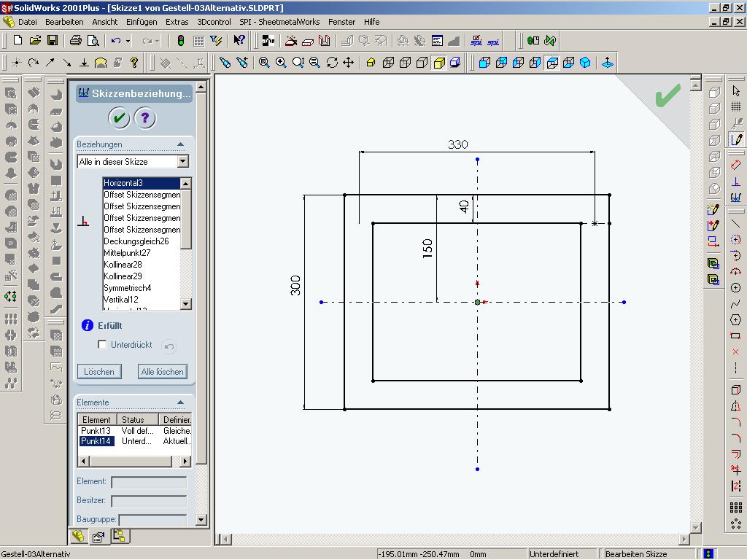Viewport: 747px width, 560px height.
Task: Collapse the Beziehungen section
Action: [x=180, y=144]
